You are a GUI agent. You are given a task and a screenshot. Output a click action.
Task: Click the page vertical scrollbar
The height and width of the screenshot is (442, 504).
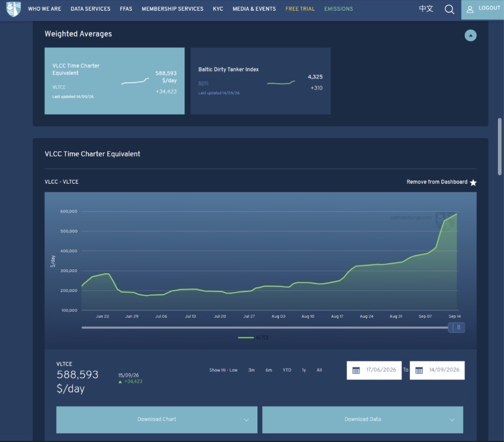500,147
